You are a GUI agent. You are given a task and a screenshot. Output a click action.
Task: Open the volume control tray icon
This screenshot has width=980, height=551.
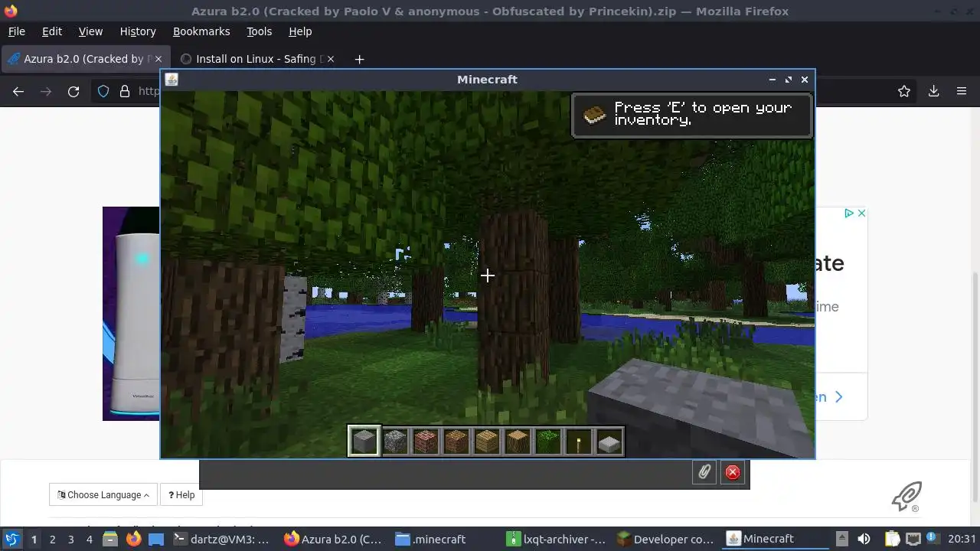coord(864,539)
